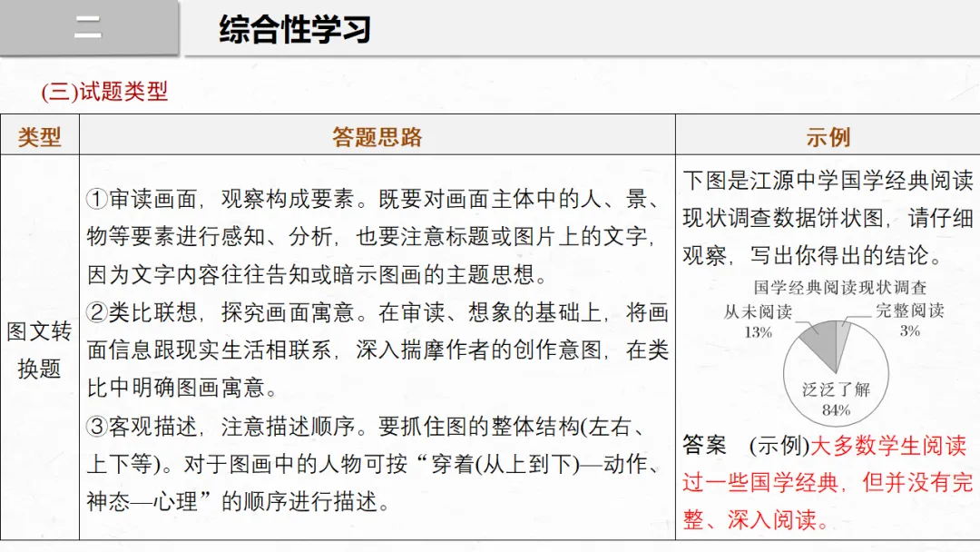The image size is (980, 552).
Task: Select the 二 section badge
Action: pos(87,28)
